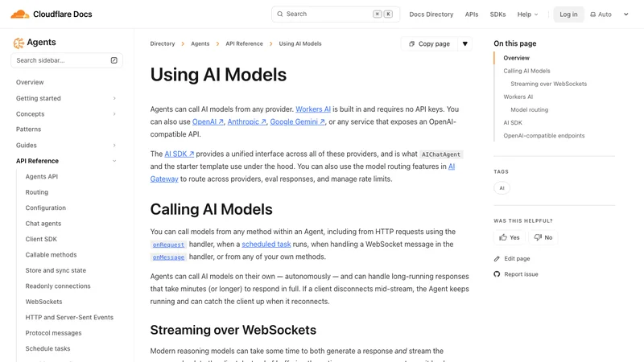Click the GitHub icon beside Report issue
The height and width of the screenshot is (362, 644).
497,274
